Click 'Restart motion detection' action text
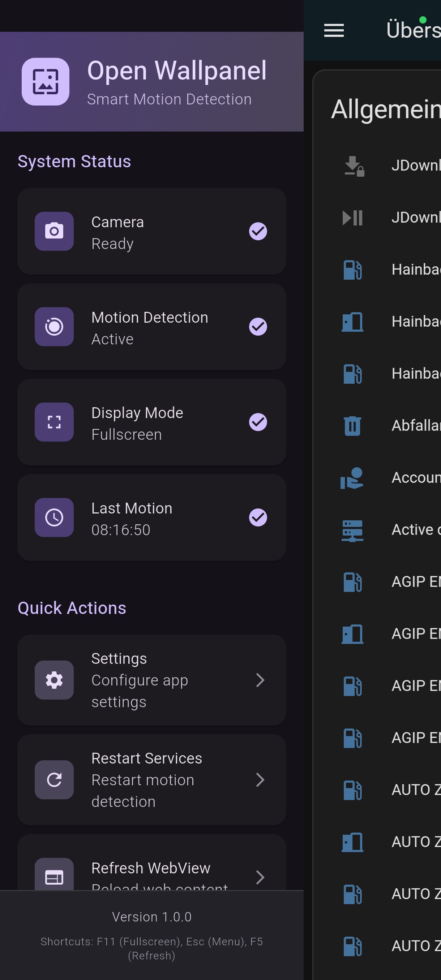The image size is (441, 980). coord(143,791)
